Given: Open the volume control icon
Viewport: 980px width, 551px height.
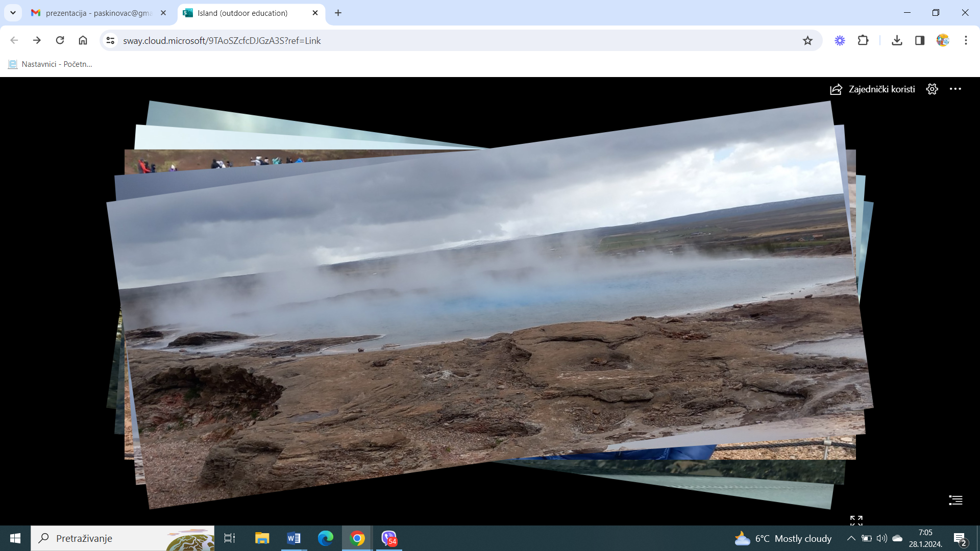Looking at the screenshot, I should point(882,538).
